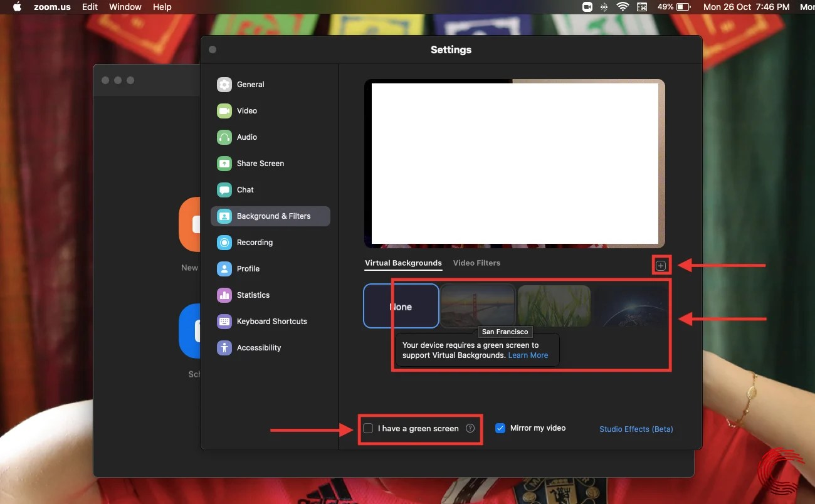Open the Recording settings section
This screenshot has height=504, width=815.
coord(270,243)
